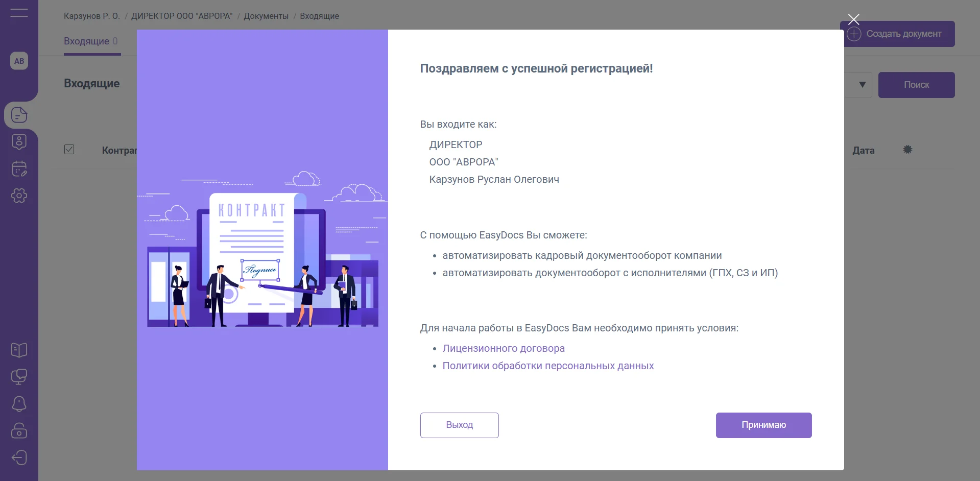This screenshot has width=980, height=481.
Task: Open the hamburger menu in the sidebar
Action: [19, 13]
